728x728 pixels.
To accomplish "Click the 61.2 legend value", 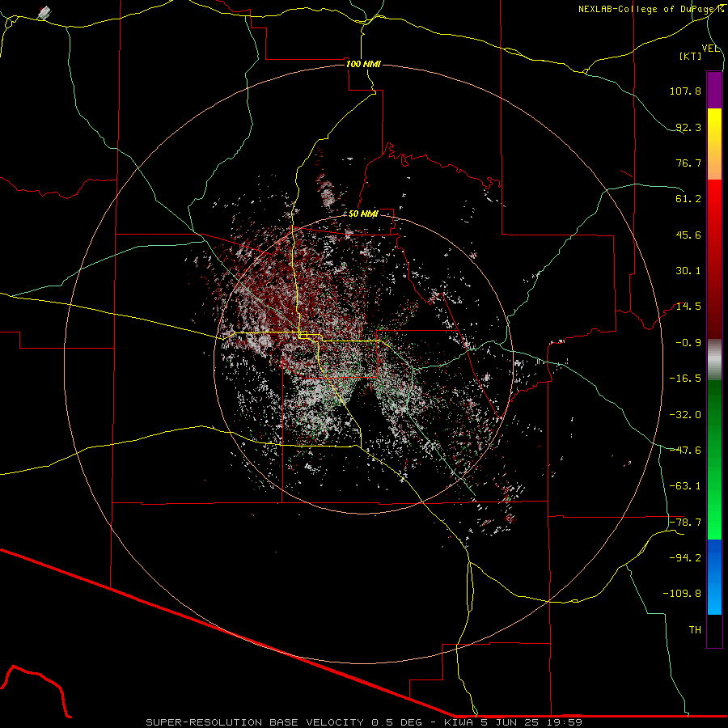I will [688, 199].
